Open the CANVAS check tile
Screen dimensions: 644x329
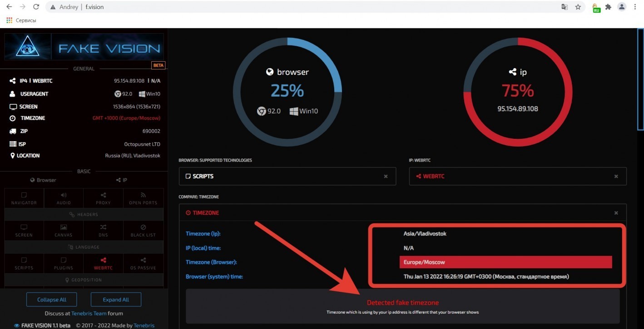click(x=64, y=231)
